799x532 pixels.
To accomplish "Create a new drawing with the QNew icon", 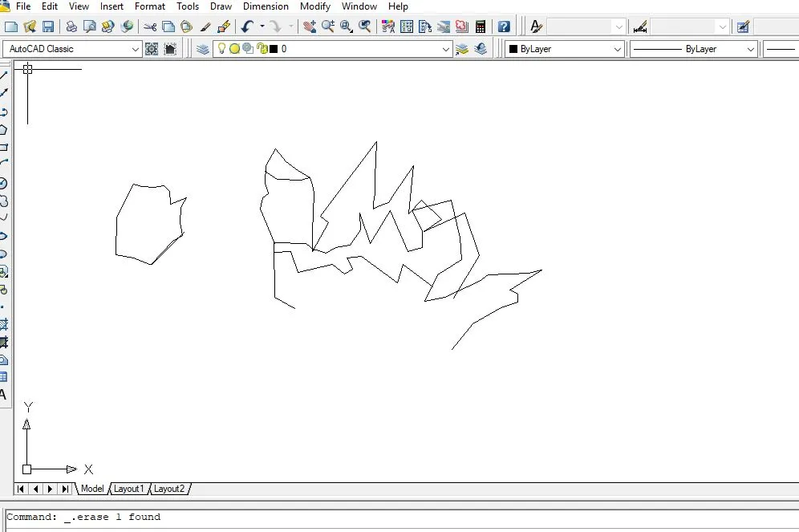I will (x=11, y=26).
